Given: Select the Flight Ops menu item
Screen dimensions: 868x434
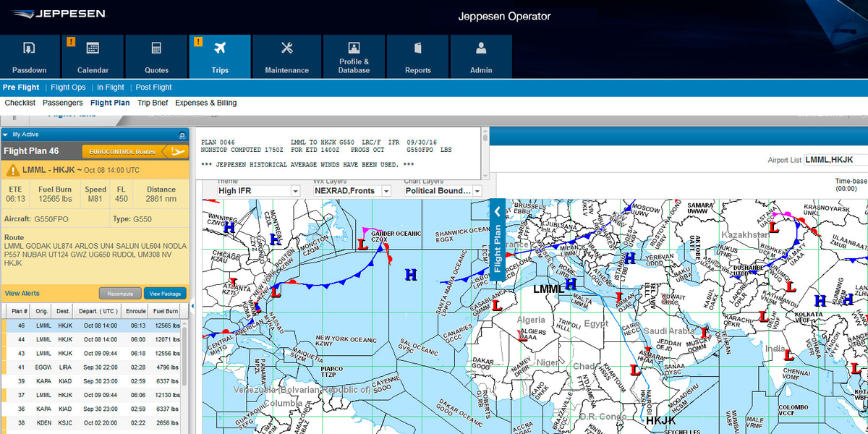Looking at the screenshot, I should (68, 87).
